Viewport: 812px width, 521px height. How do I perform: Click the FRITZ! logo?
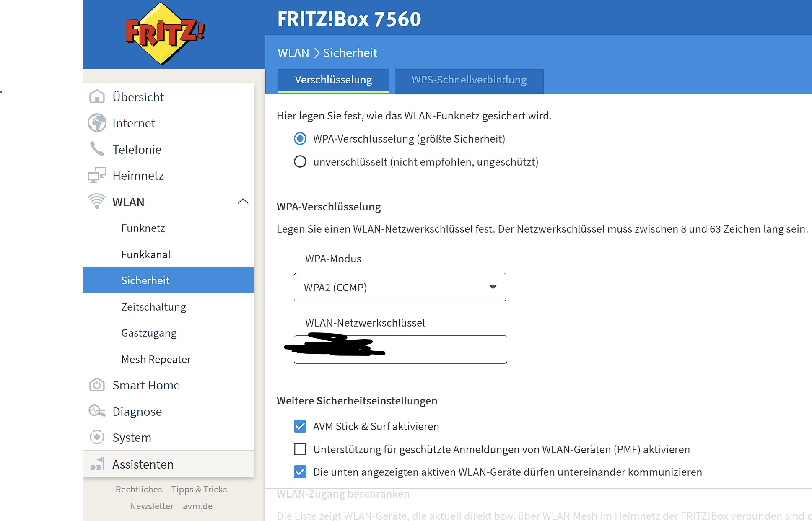click(x=165, y=34)
